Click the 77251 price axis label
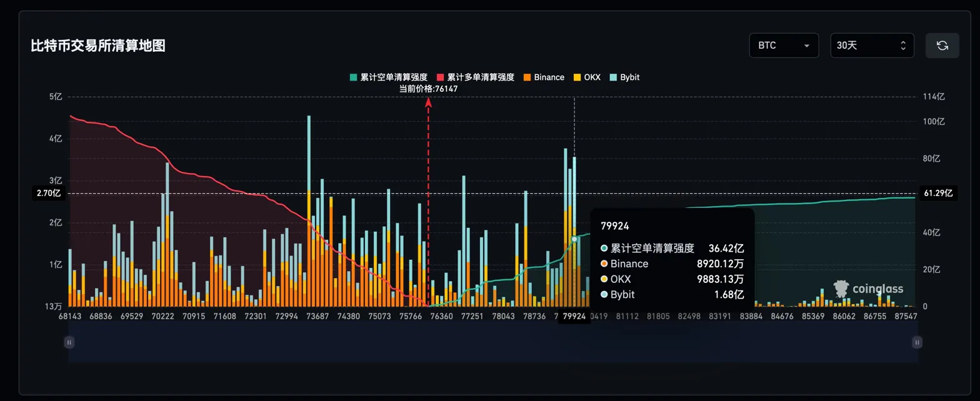 472,317
